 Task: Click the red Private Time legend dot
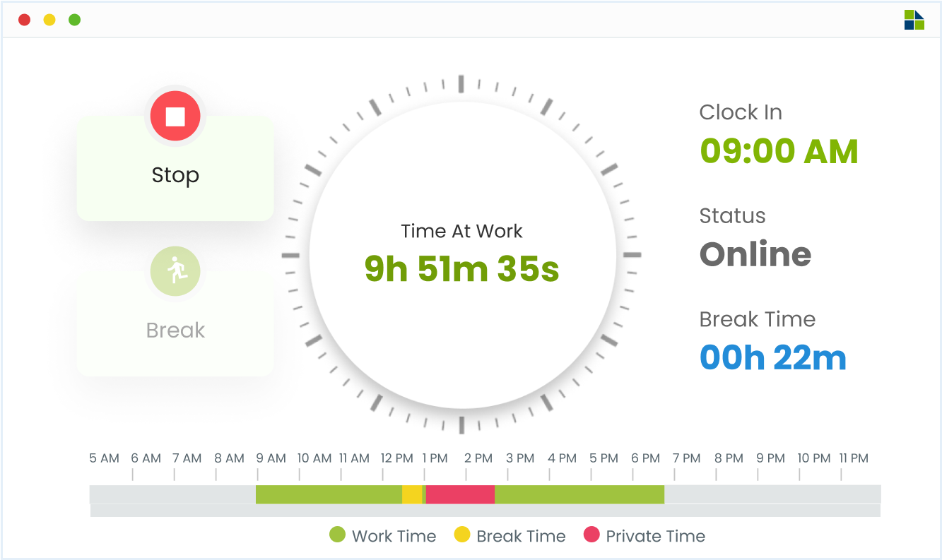591,535
